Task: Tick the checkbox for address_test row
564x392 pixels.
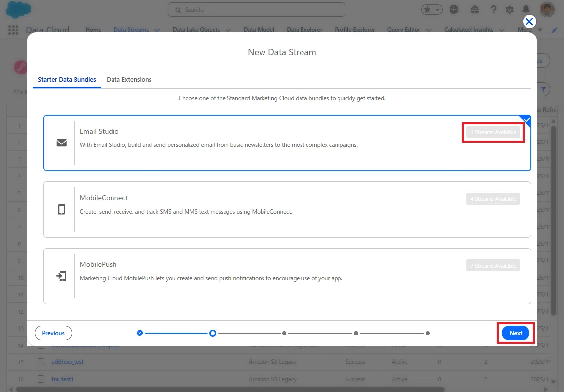Action: (41, 362)
